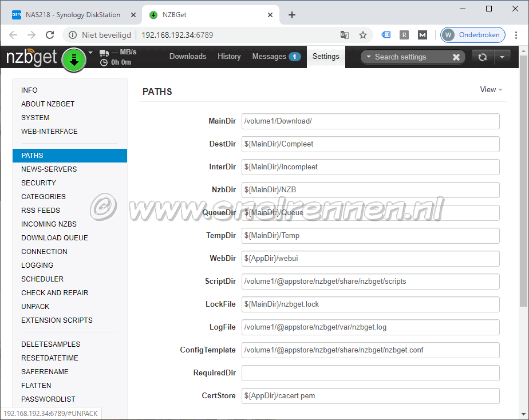The image size is (529, 420).
Task: Open the RESETDATETIME script settings
Action: pyautogui.click(x=50, y=358)
